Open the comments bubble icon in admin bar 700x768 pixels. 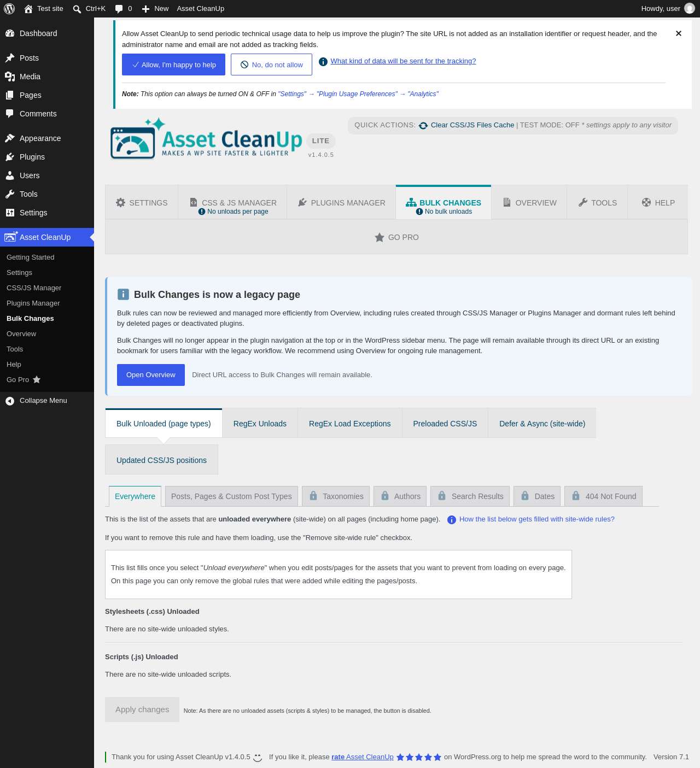pos(119,9)
